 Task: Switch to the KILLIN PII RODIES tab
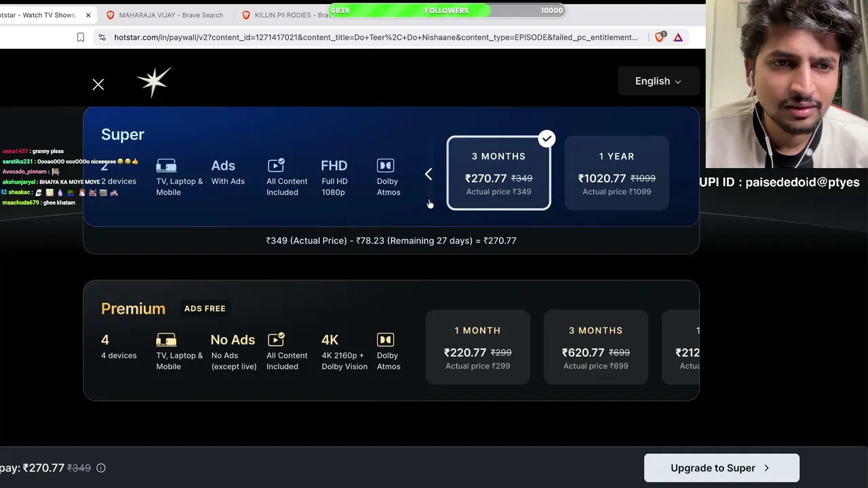(x=285, y=15)
